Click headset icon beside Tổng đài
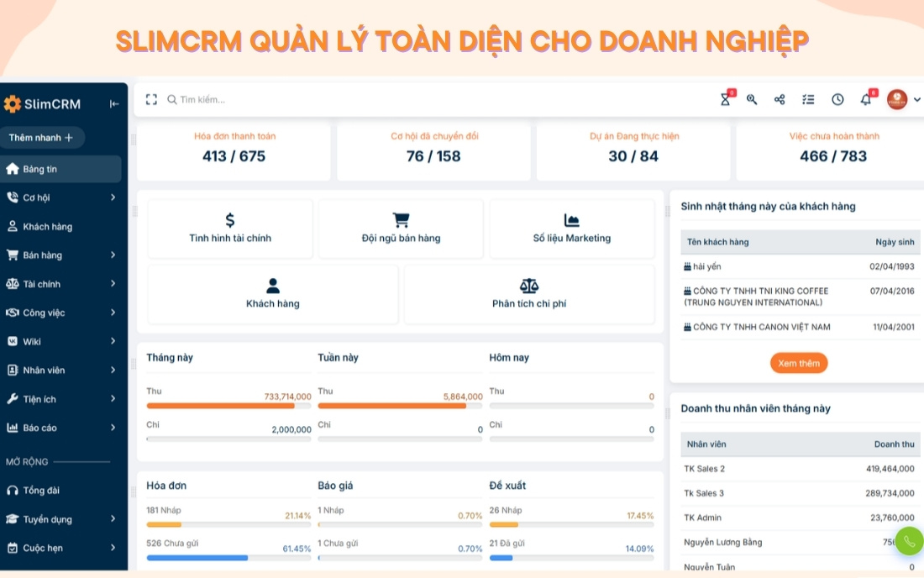The width and height of the screenshot is (924, 578). click(13, 491)
